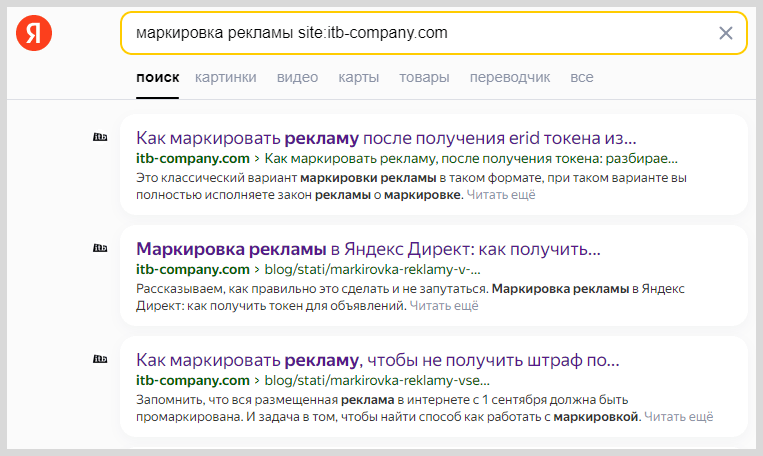Switch to the 'видео' tab
Screen dimensions: 763x456
pyautogui.click(x=297, y=77)
